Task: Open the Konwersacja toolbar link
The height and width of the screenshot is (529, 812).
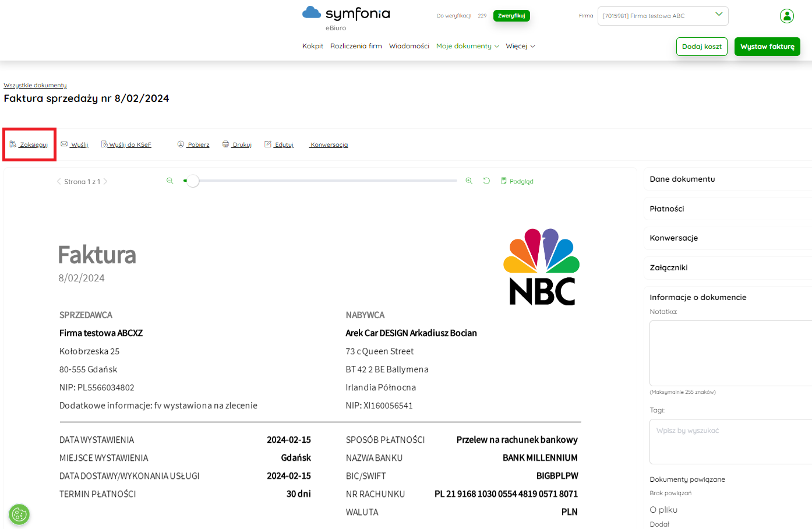Action: [329, 144]
